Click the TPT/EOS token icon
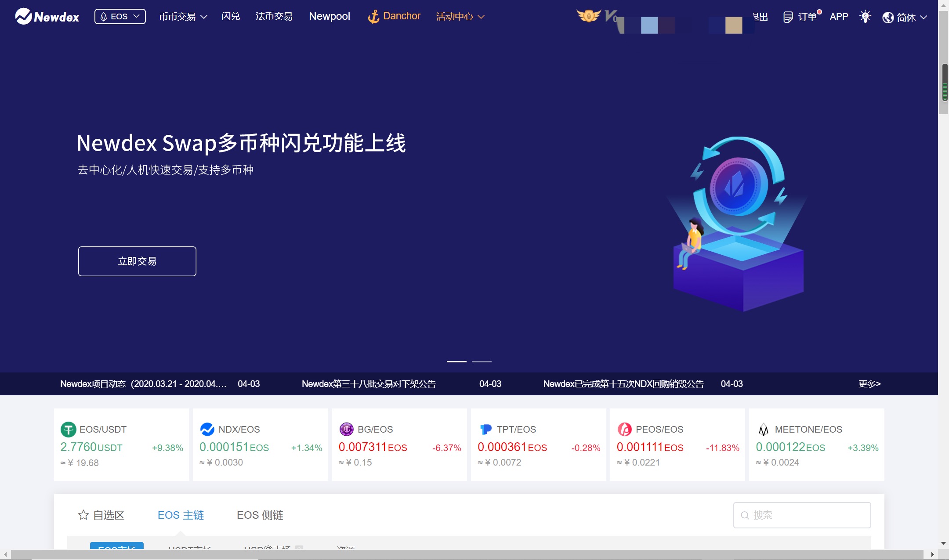Viewport: 949px width, 560px height. point(485,429)
